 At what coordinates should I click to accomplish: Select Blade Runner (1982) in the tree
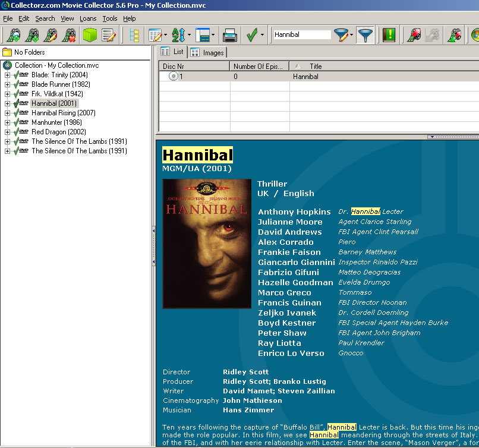61,84
